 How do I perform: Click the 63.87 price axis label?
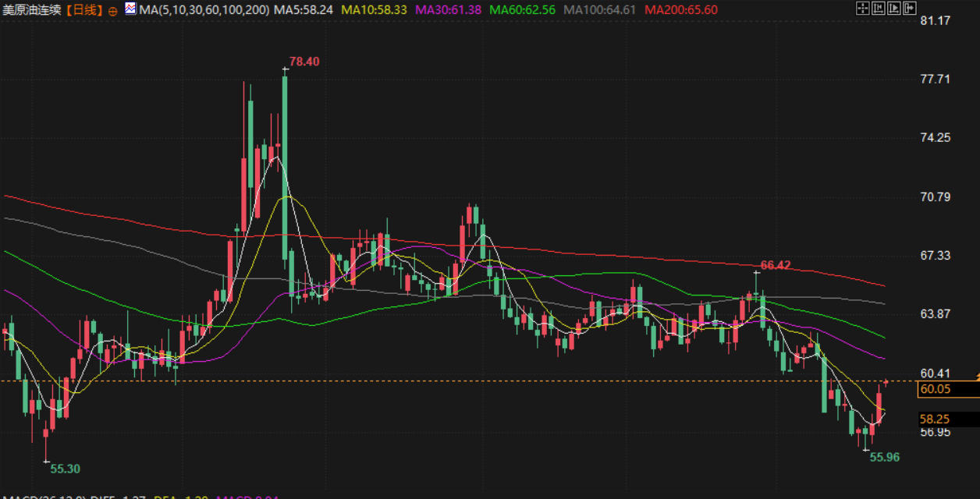pos(936,313)
